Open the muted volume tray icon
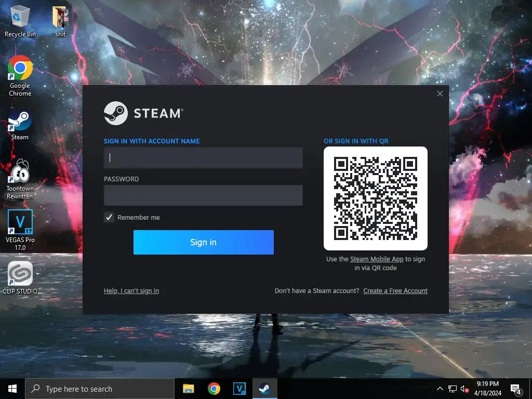 click(x=464, y=389)
